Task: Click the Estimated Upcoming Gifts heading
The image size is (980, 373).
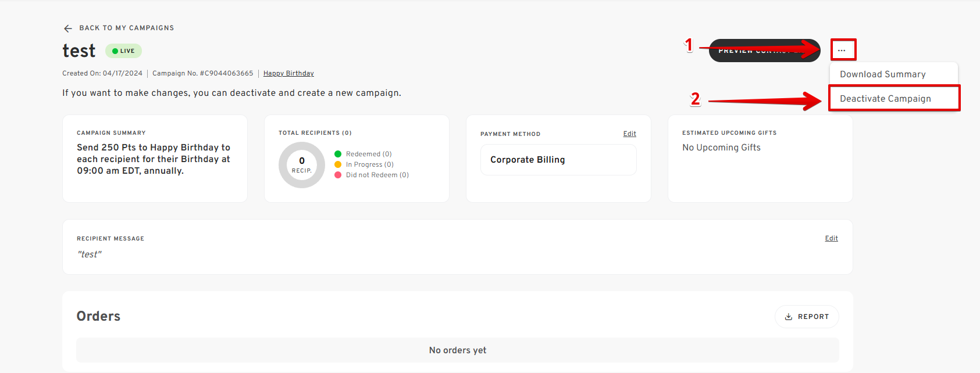Action: tap(729, 133)
